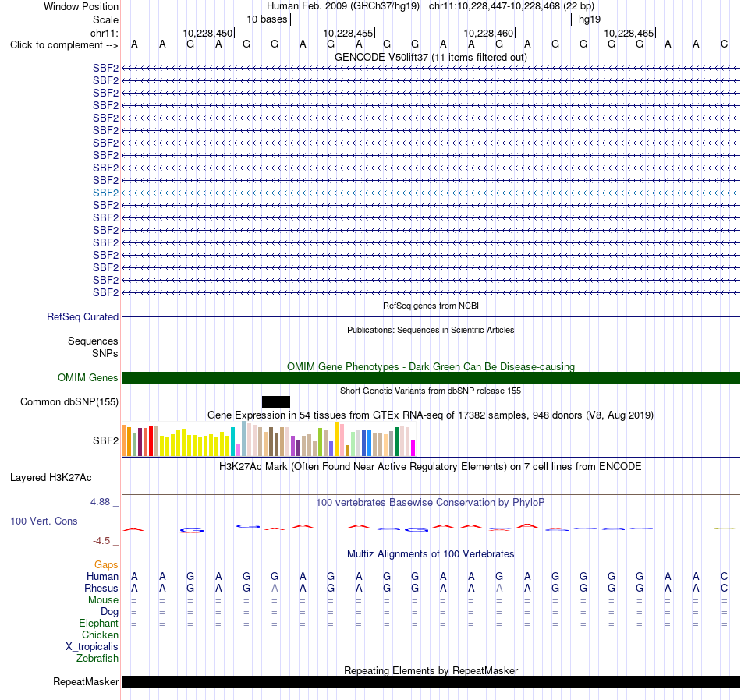Click the OMIM Genes label
Screen dimensions: 741x700
87,377
